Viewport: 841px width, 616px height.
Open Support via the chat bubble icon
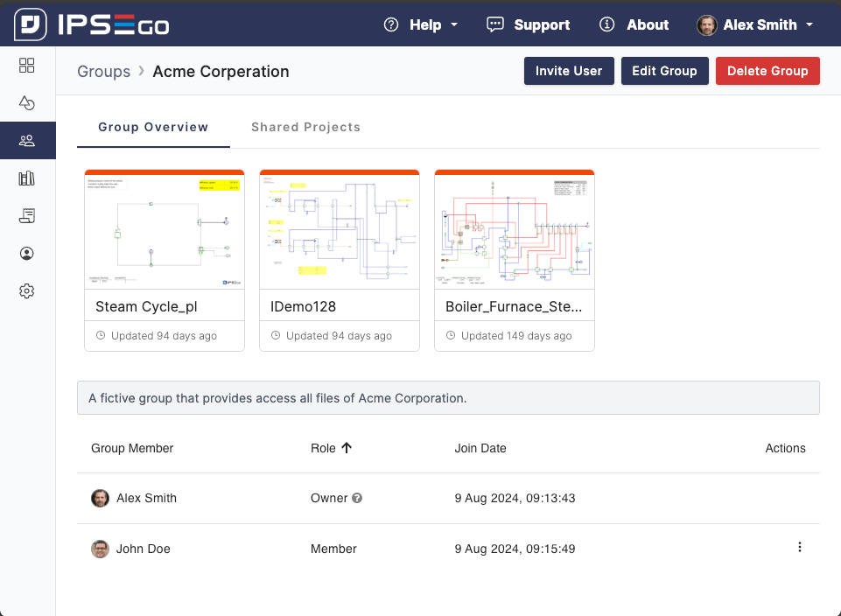pos(494,24)
